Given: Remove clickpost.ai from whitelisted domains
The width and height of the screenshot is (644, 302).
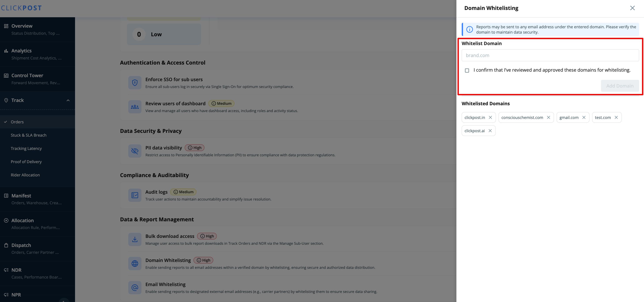Looking at the screenshot, I should (490, 131).
